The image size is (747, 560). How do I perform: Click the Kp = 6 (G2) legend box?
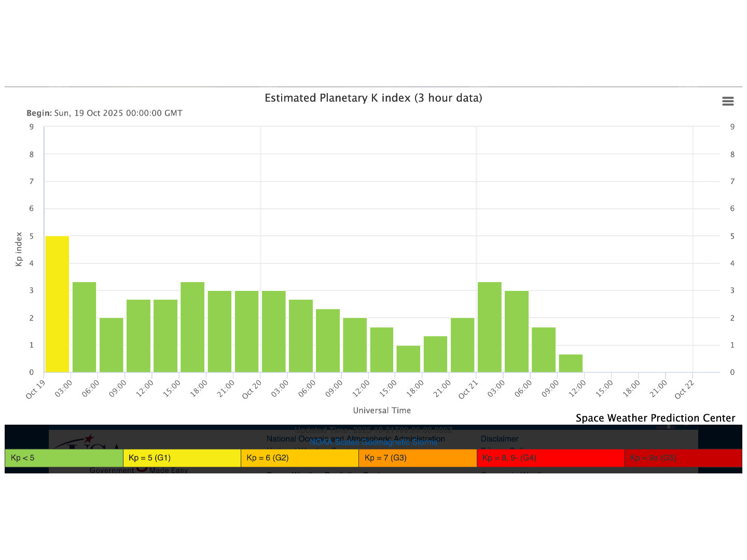pyautogui.click(x=299, y=458)
